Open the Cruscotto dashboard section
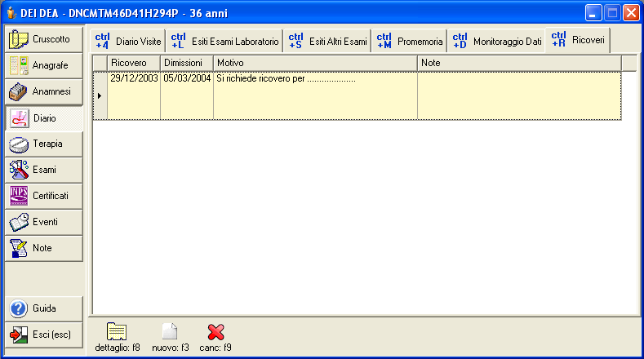 point(43,39)
